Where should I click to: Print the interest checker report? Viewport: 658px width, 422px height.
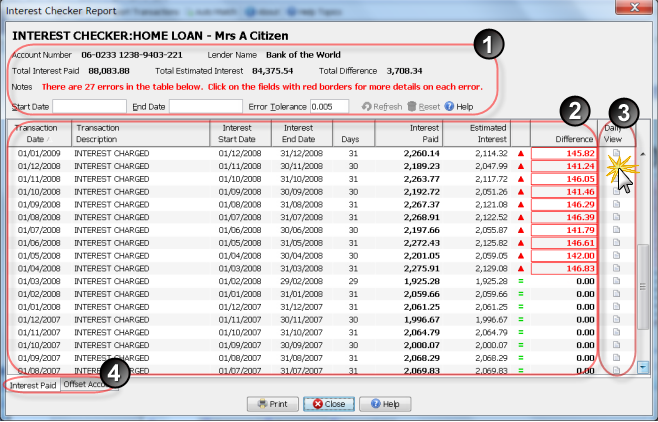pos(272,404)
